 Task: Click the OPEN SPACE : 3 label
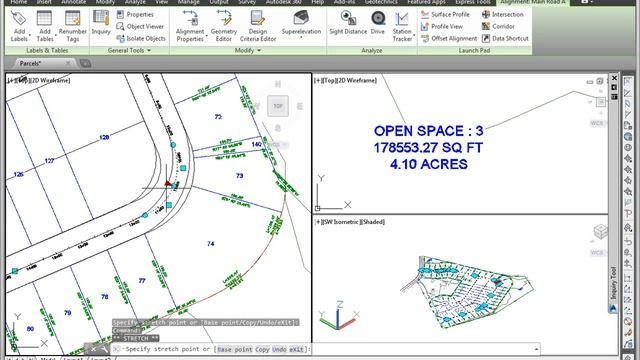click(429, 131)
